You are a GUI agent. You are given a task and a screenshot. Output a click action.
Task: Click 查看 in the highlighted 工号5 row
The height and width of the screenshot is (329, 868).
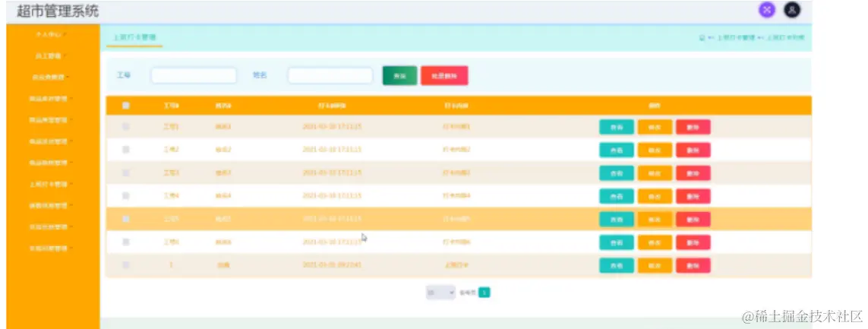coord(616,220)
